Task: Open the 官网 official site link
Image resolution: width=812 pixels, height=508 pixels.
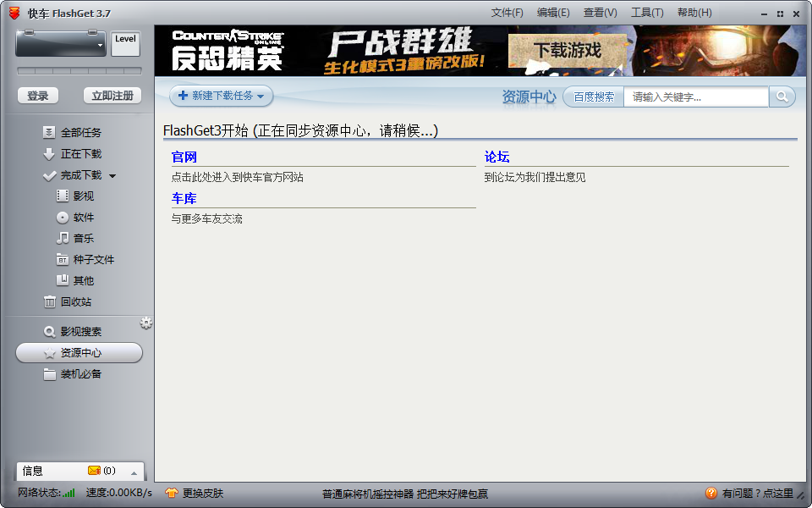Action: [184, 157]
